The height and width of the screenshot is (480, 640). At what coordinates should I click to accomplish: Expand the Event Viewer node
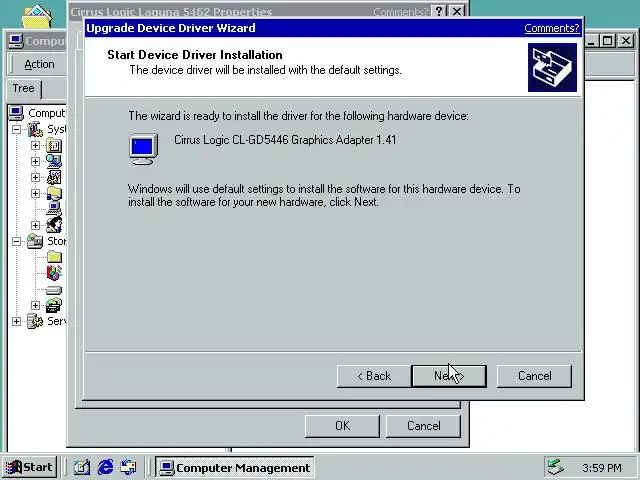36,146
